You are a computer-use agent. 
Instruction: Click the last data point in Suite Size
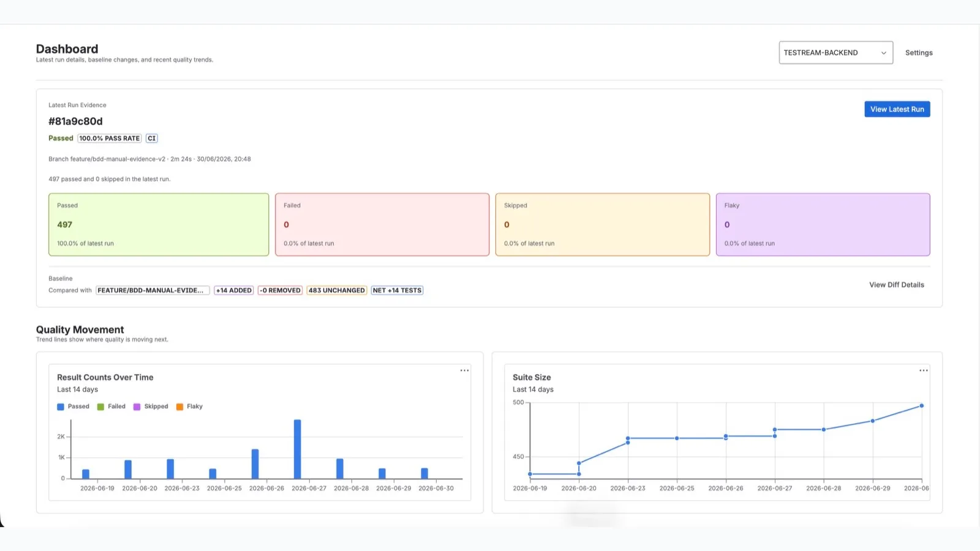(921, 406)
